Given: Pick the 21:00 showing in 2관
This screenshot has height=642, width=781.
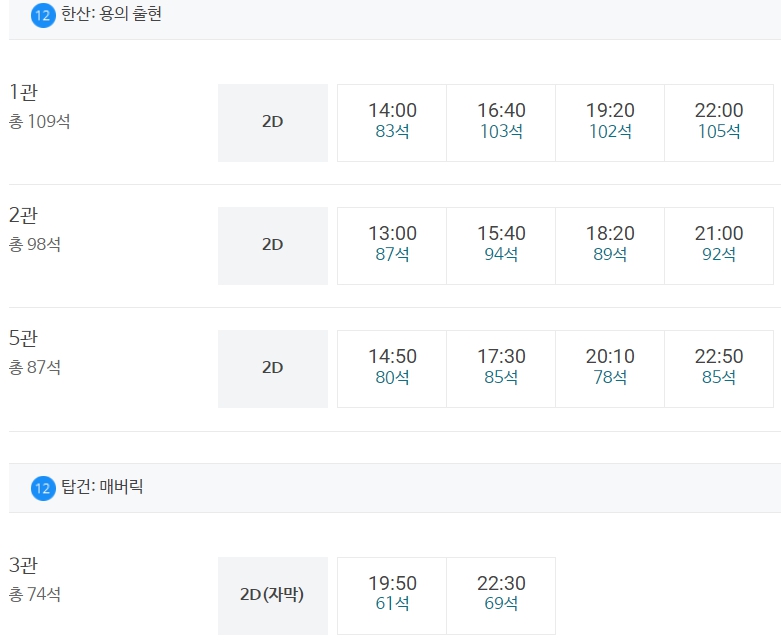Looking at the screenshot, I should (719, 246).
